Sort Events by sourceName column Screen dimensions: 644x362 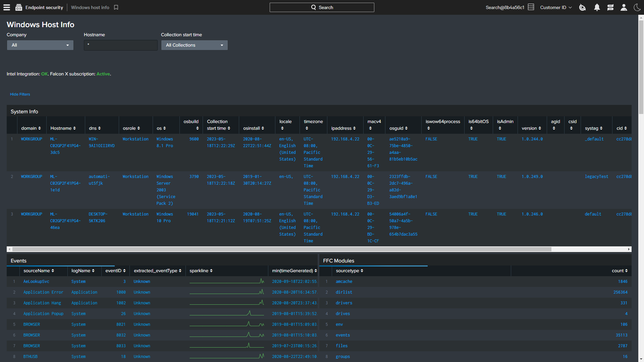(x=39, y=271)
